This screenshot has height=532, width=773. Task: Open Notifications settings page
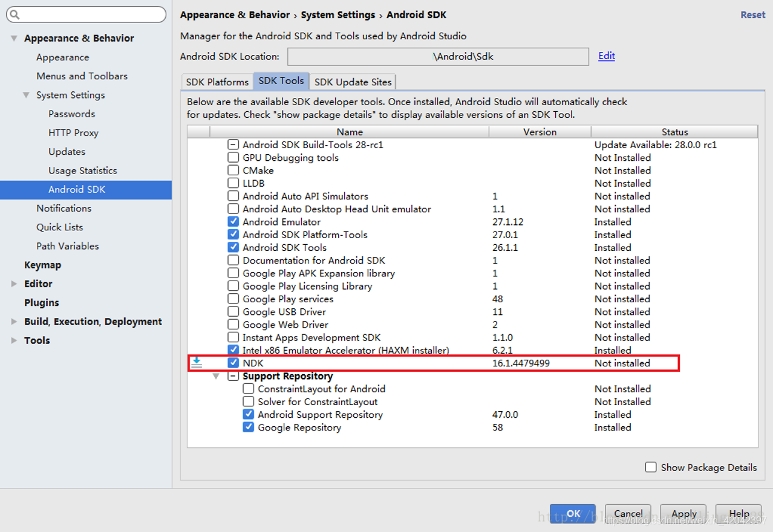(x=64, y=208)
